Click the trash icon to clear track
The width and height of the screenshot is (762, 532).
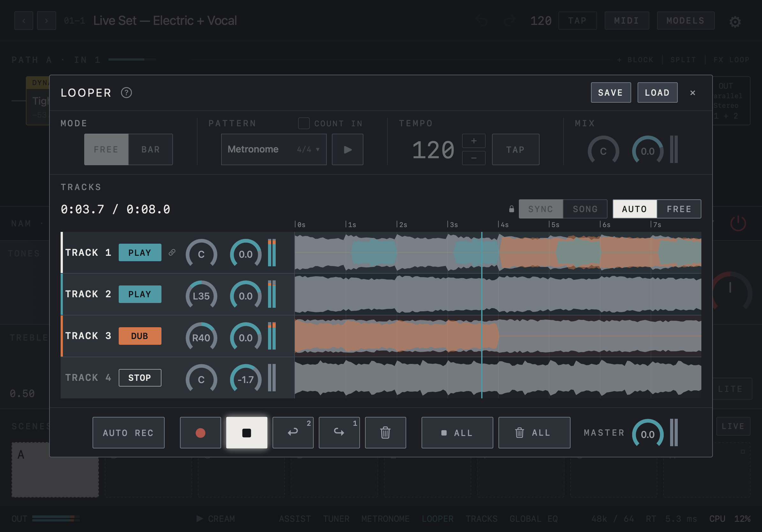pyautogui.click(x=385, y=432)
